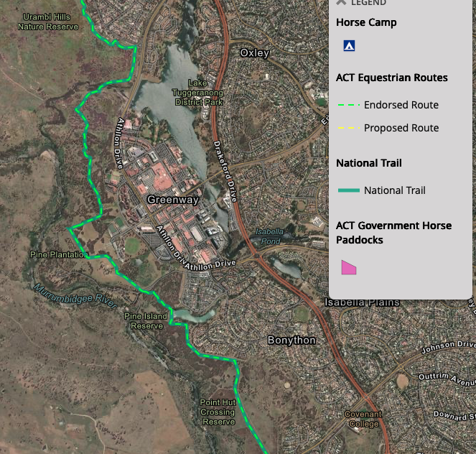The height and width of the screenshot is (454, 476).
Task: Click the Oxley suburb label
Action: point(254,53)
